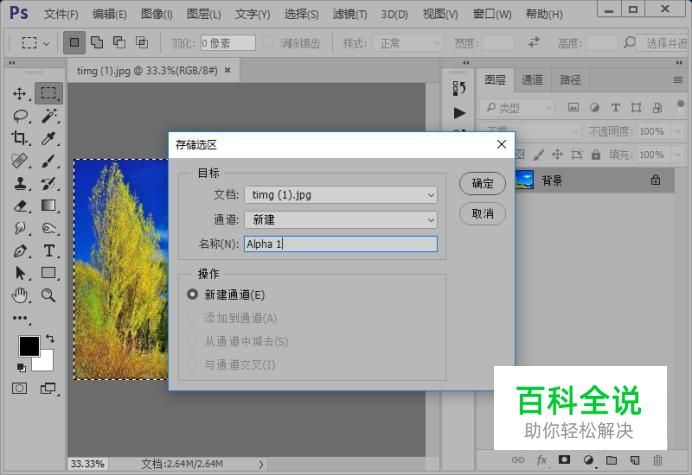Open the Layer menu
The width and height of the screenshot is (692, 475).
tap(203, 14)
